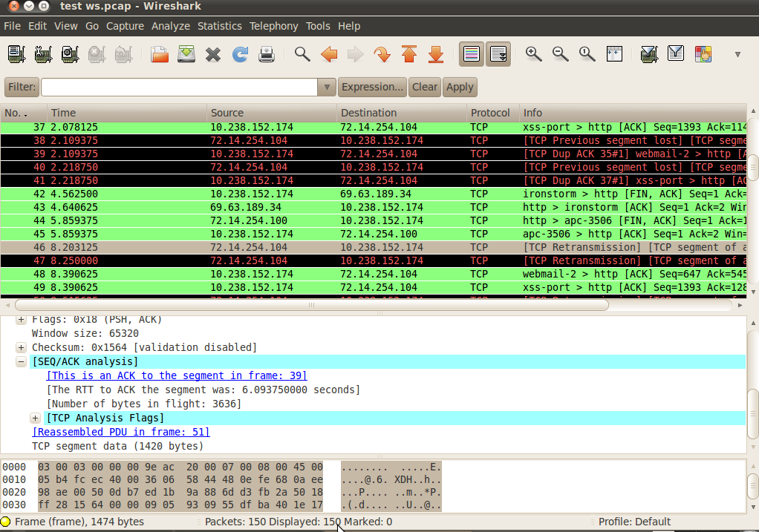This screenshot has width=759, height=532.
Task: Click inside the display filter input
Action: (x=179, y=87)
